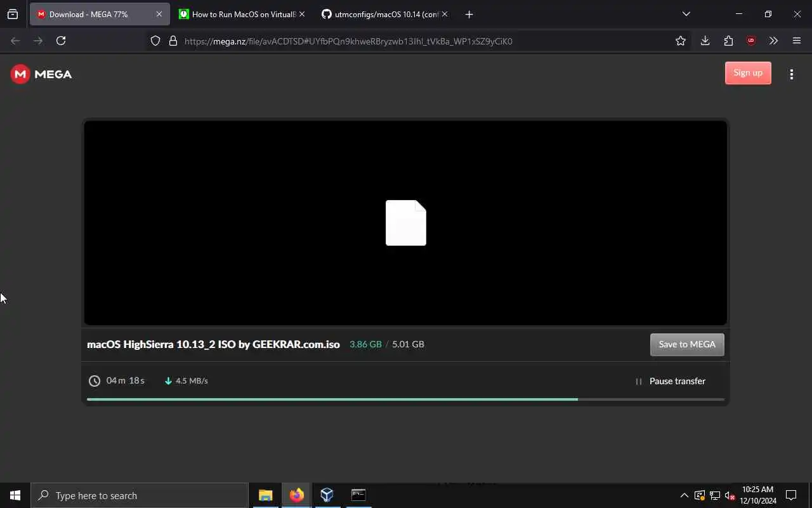Minimize the Firefox window
The height and width of the screenshot is (508, 812).
pos(739,14)
